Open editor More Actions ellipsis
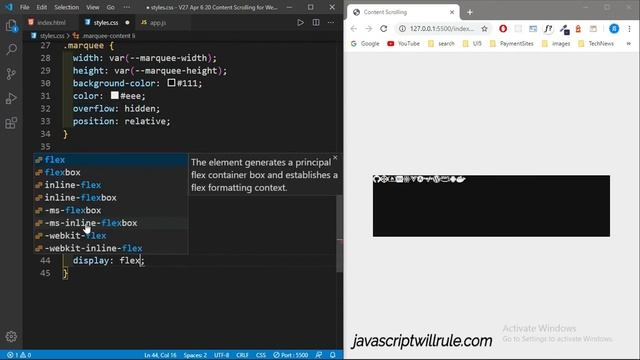Screen dimensions: 640x360 (331, 22)
